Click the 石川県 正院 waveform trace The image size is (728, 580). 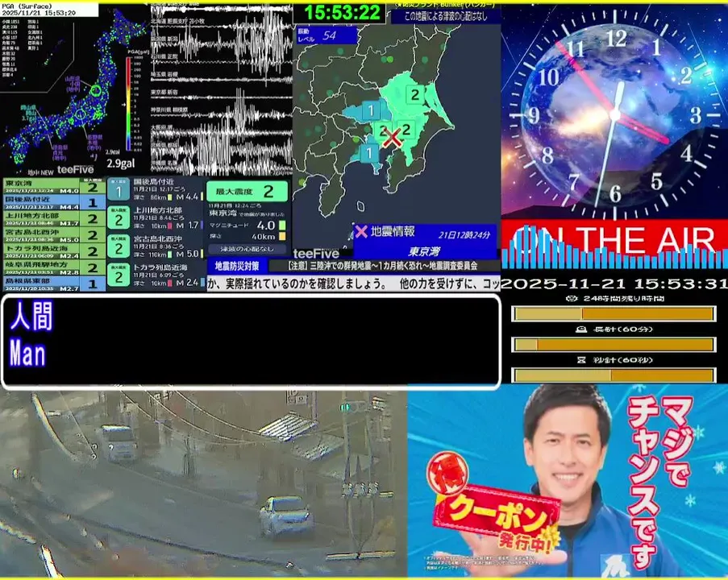222,60
